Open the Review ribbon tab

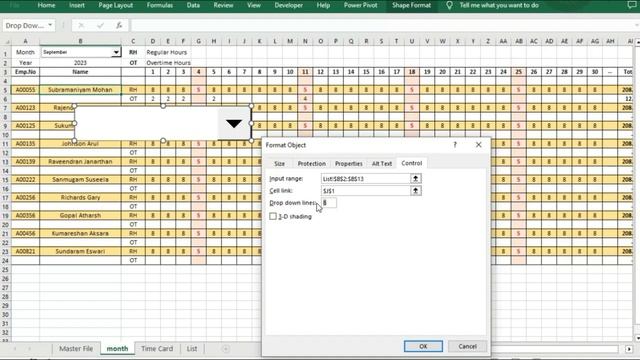click(223, 5)
